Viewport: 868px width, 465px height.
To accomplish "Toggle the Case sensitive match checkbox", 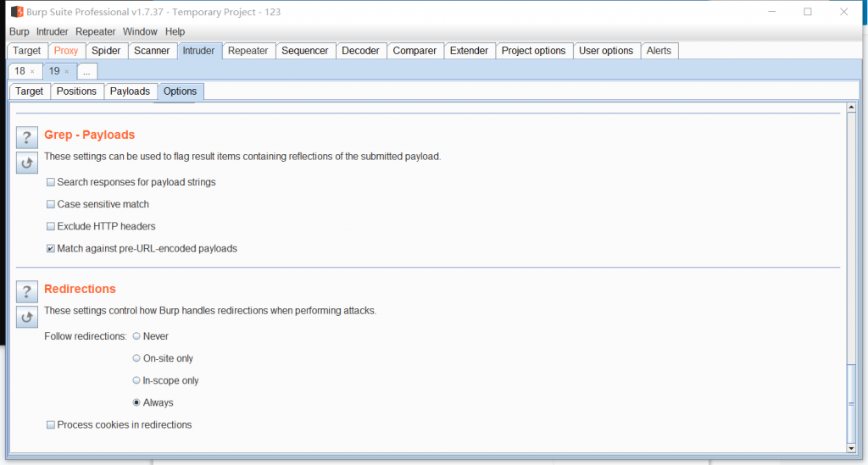I will [x=51, y=204].
